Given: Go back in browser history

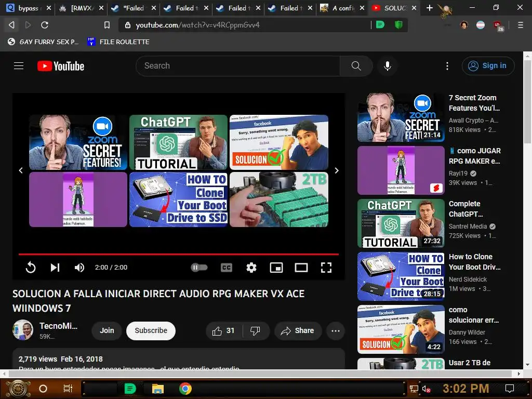Looking at the screenshot, I should (11, 25).
